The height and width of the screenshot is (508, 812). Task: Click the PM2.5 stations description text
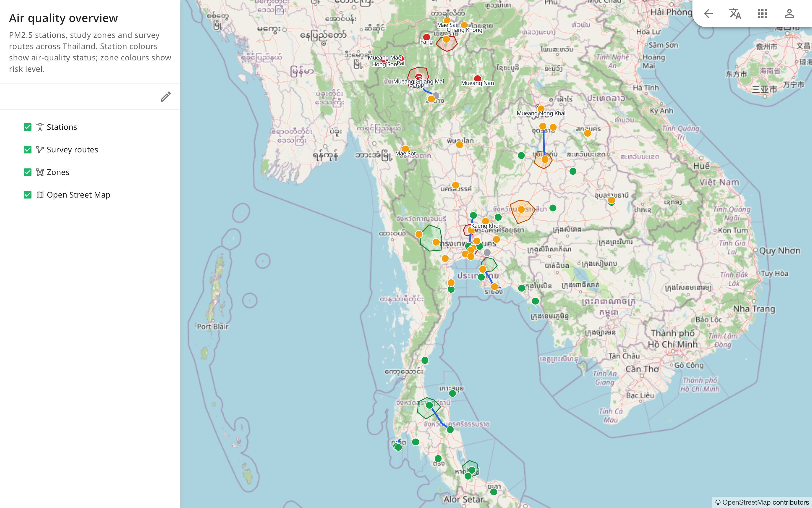[90, 52]
